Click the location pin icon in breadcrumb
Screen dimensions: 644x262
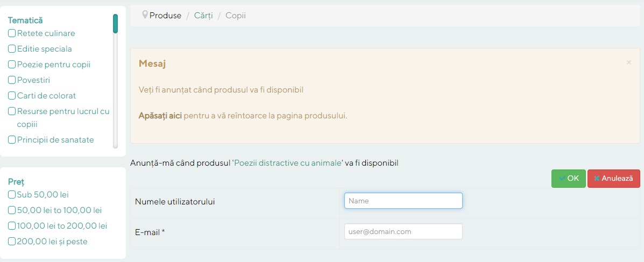(145, 15)
